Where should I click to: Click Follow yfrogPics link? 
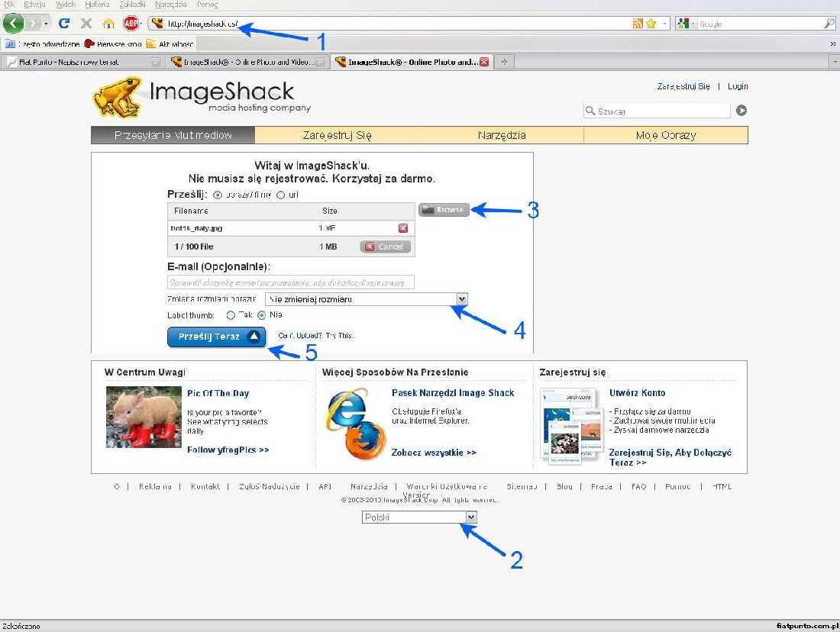point(228,450)
